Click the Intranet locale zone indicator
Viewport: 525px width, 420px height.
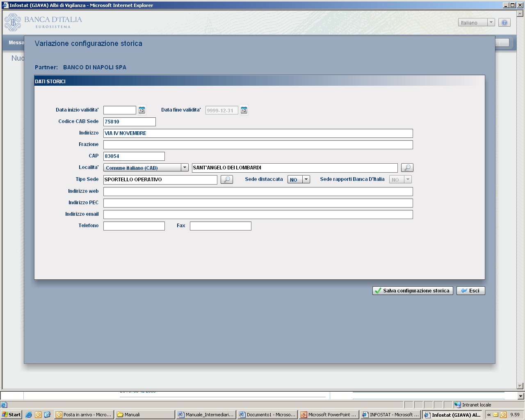click(473, 405)
